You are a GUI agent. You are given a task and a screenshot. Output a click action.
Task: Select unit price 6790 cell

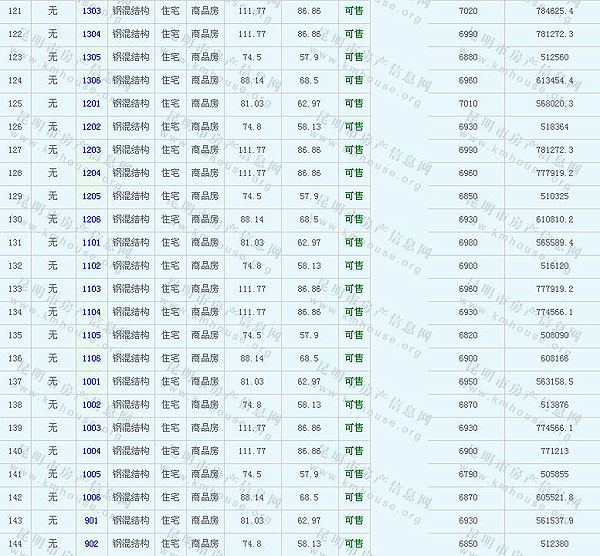[468, 474]
